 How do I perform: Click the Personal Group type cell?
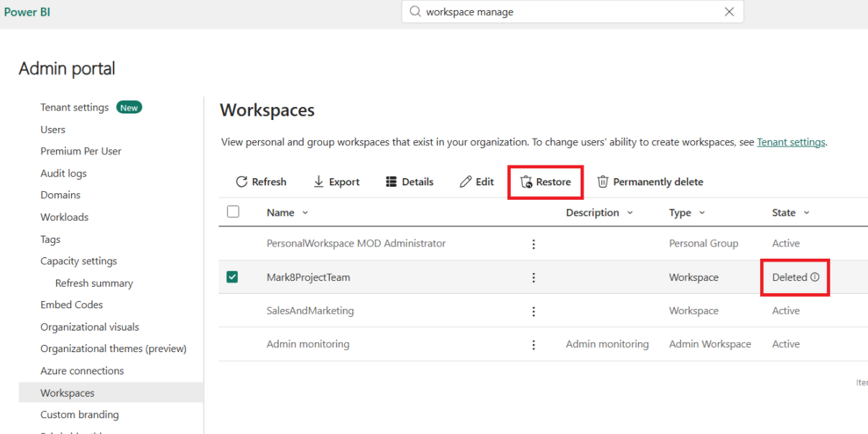703,244
